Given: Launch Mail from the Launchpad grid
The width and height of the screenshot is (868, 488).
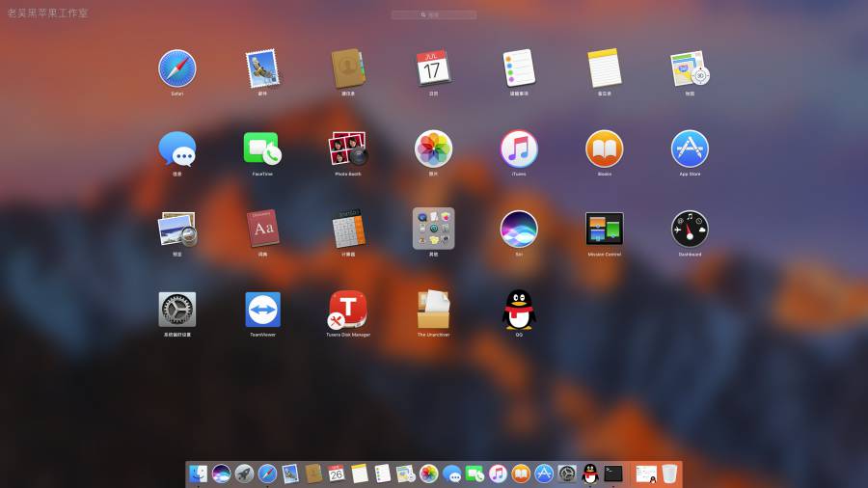Looking at the screenshot, I should click(262, 68).
